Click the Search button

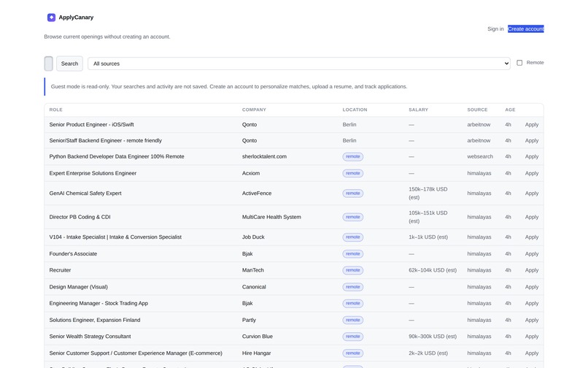click(70, 64)
